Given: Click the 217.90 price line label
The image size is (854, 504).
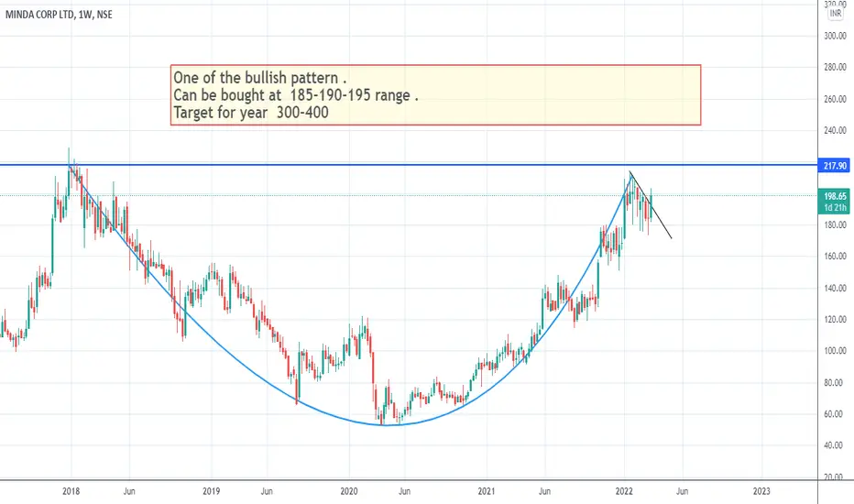Looking at the screenshot, I should [x=835, y=166].
